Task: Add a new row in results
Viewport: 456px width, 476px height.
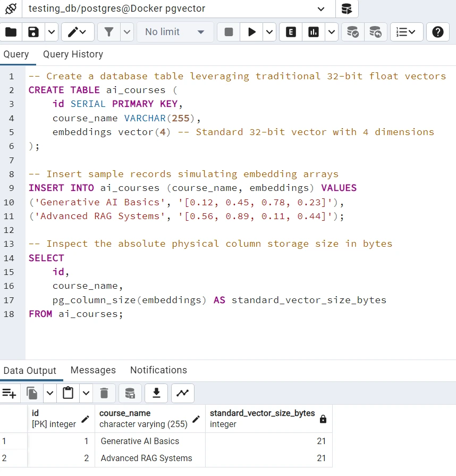Action: coord(9,393)
